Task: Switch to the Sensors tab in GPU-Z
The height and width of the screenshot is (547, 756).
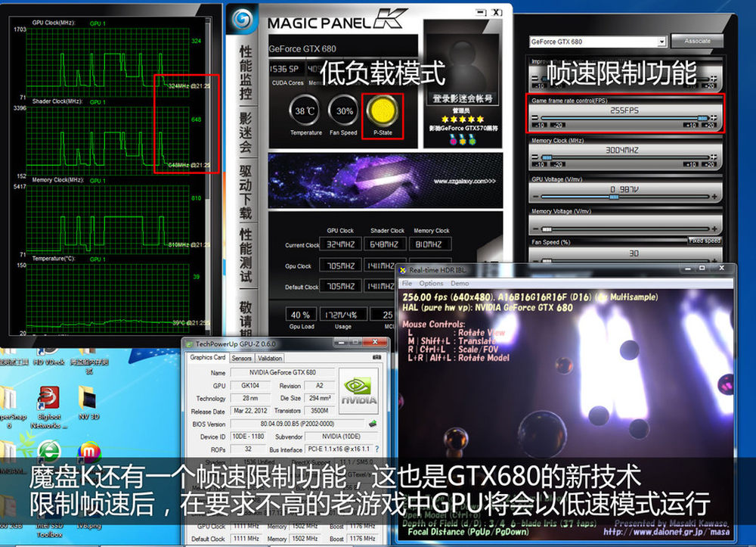Action: pyautogui.click(x=242, y=359)
